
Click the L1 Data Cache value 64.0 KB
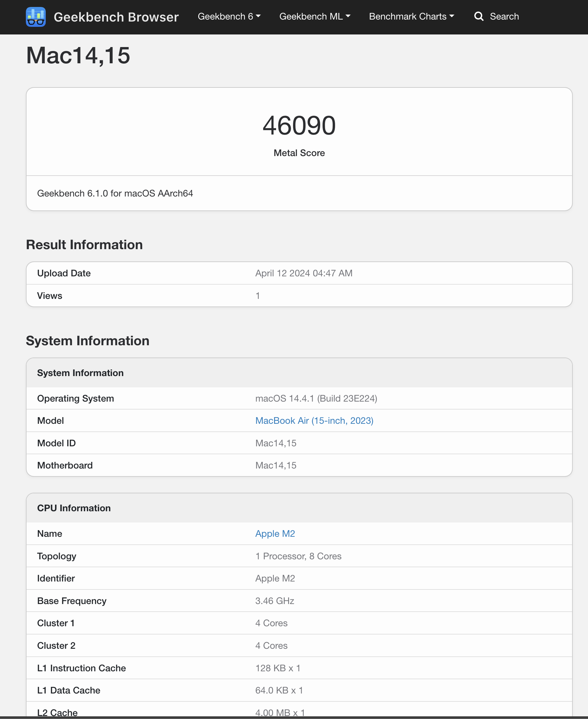click(x=279, y=691)
